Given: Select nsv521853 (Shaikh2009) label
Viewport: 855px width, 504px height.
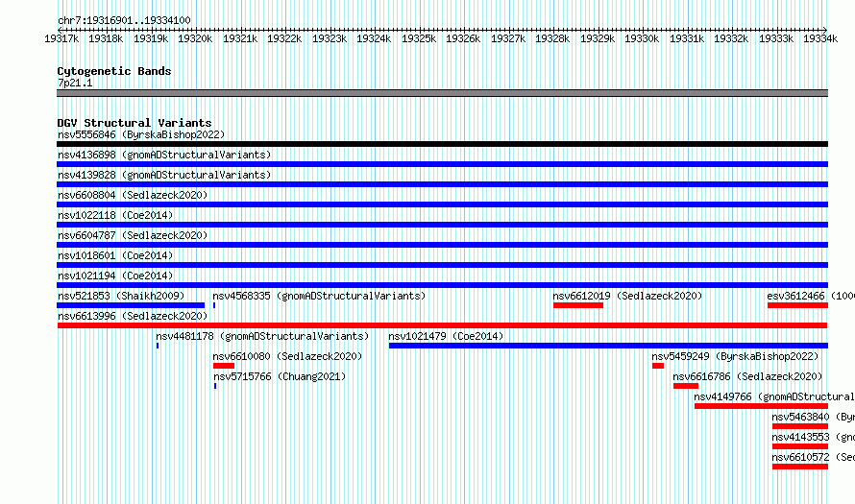Looking at the screenshot, I should click(121, 296).
